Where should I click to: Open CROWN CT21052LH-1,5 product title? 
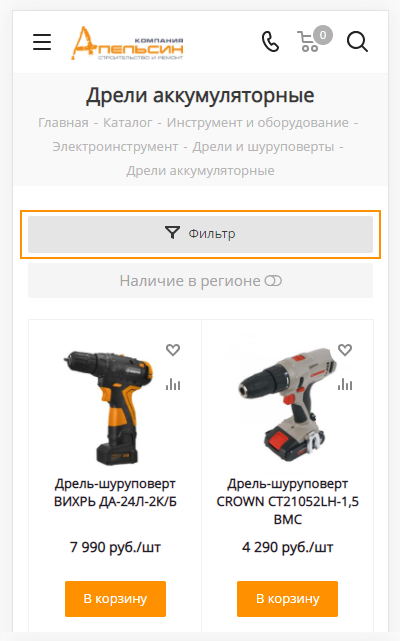click(x=288, y=501)
